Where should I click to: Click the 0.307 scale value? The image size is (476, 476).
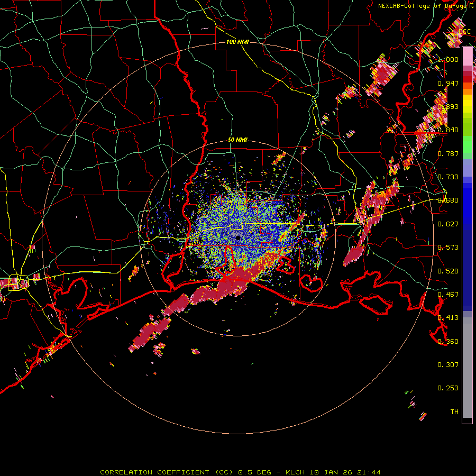[448, 365]
